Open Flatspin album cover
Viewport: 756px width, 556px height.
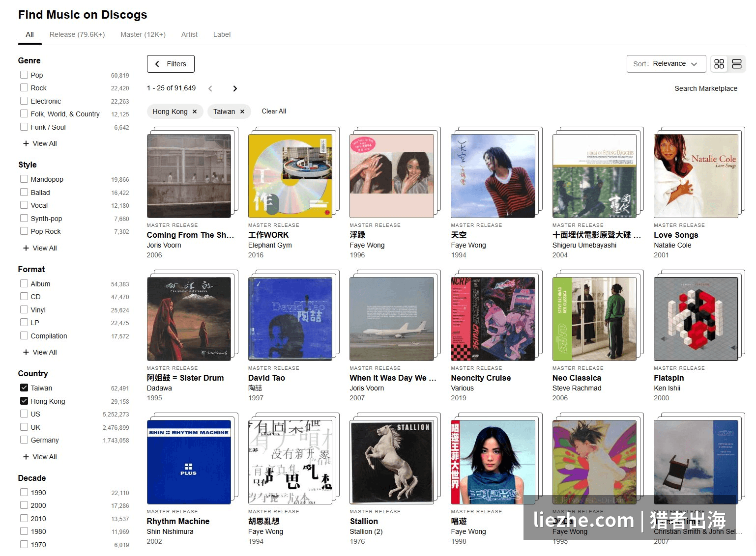click(x=696, y=319)
